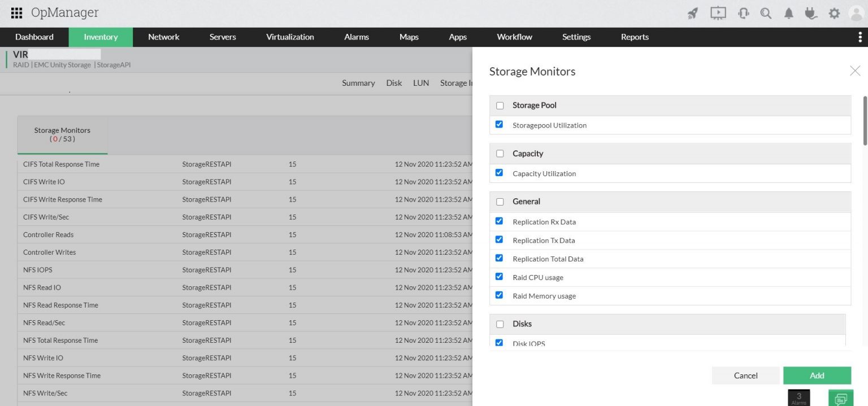Image resolution: width=868 pixels, height=406 pixels.
Task: Click the headset support icon
Action: coord(743,14)
